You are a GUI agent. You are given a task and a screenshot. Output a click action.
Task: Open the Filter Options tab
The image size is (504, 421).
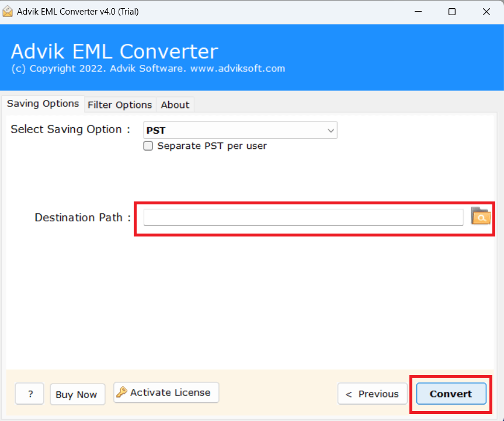120,105
